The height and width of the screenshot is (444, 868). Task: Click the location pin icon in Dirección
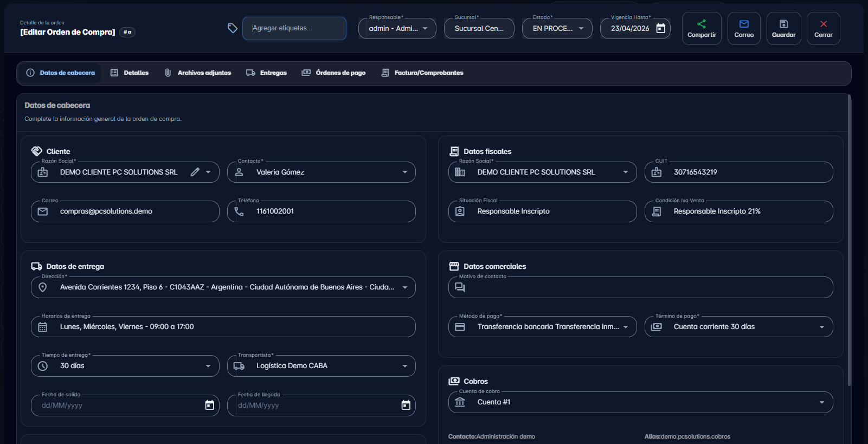(43, 287)
